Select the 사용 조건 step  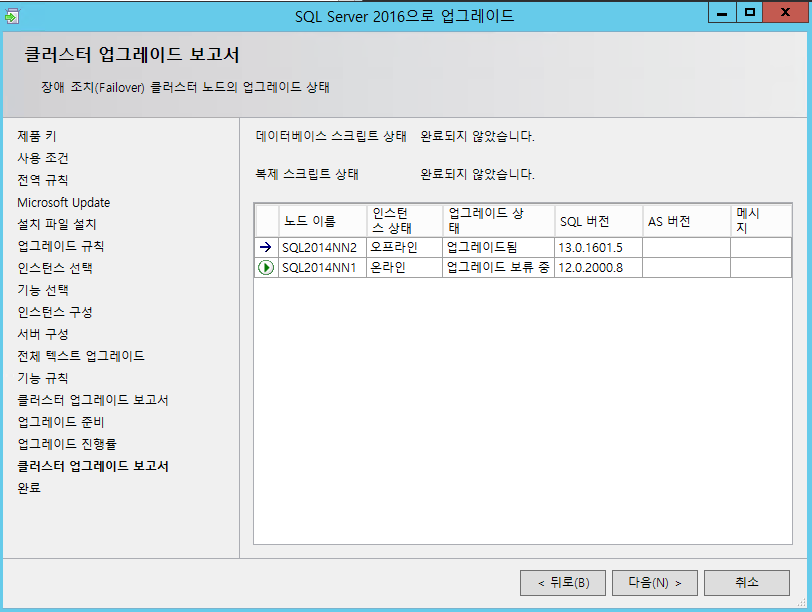(x=43, y=158)
